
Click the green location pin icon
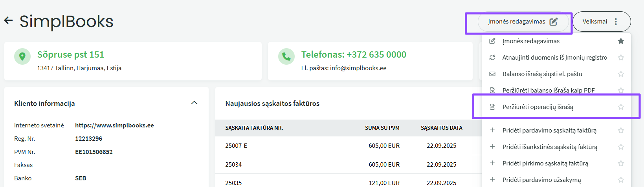coord(22,56)
